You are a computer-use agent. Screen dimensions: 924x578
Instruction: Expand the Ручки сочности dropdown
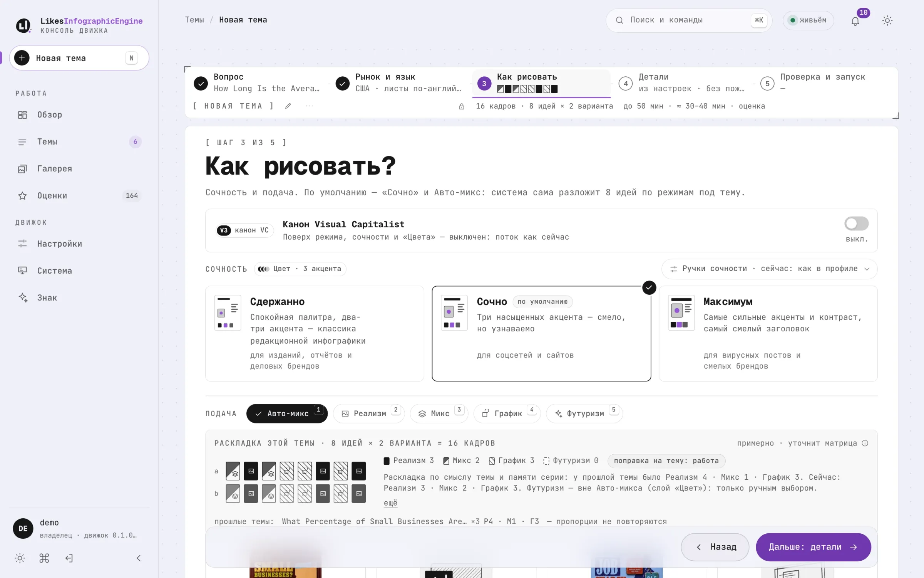click(x=769, y=269)
